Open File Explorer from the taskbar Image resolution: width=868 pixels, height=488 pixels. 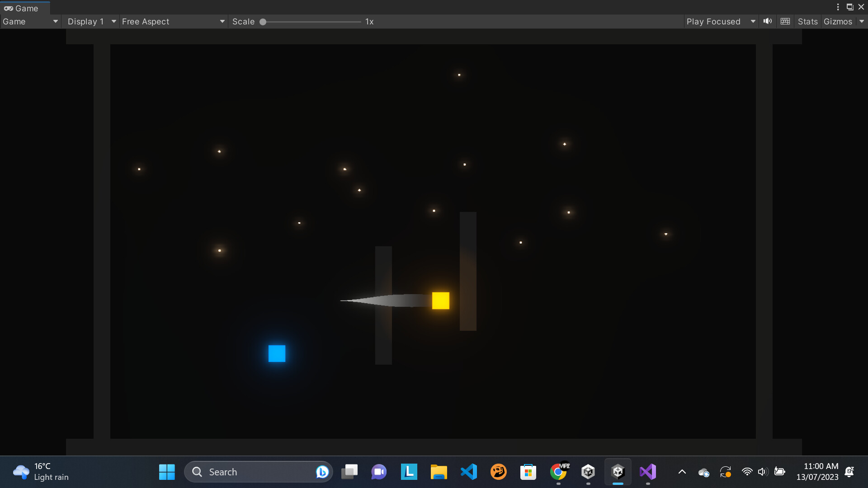438,471
